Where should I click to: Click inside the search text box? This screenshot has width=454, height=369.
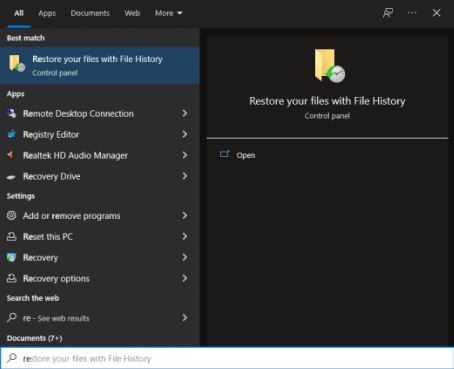(x=227, y=358)
